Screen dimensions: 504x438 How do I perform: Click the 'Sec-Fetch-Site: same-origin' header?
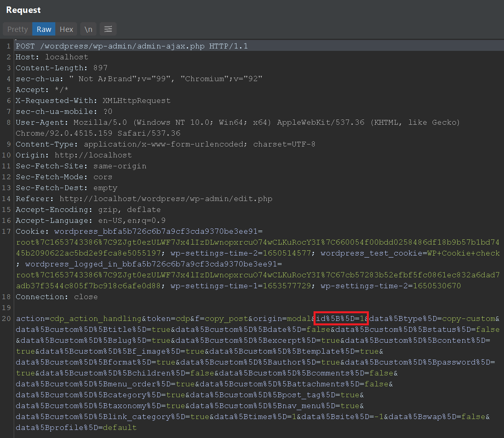coord(81,166)
